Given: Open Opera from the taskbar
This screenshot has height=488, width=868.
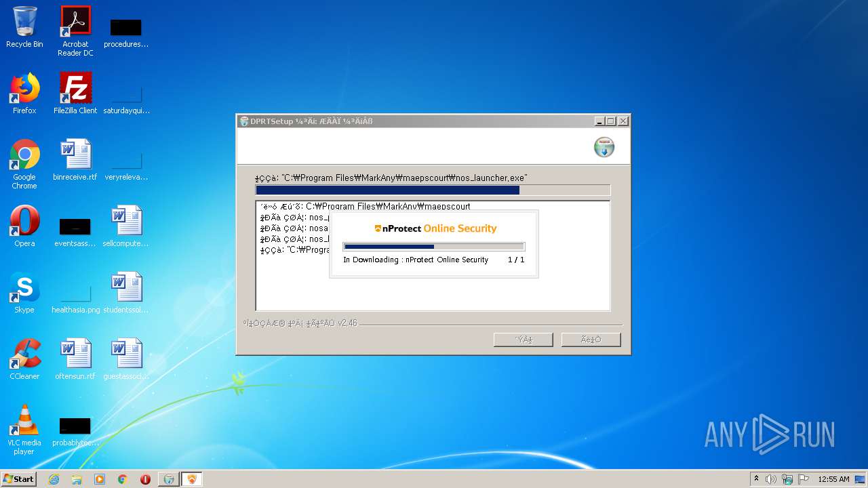Looking at the screenshot, I should click(145, 479).
